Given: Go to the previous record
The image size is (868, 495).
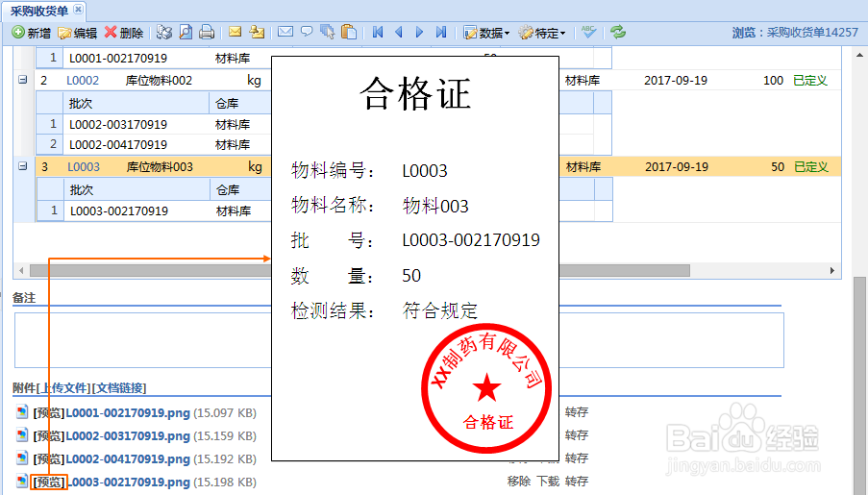Looking at the screenshot, I should 399,33.
